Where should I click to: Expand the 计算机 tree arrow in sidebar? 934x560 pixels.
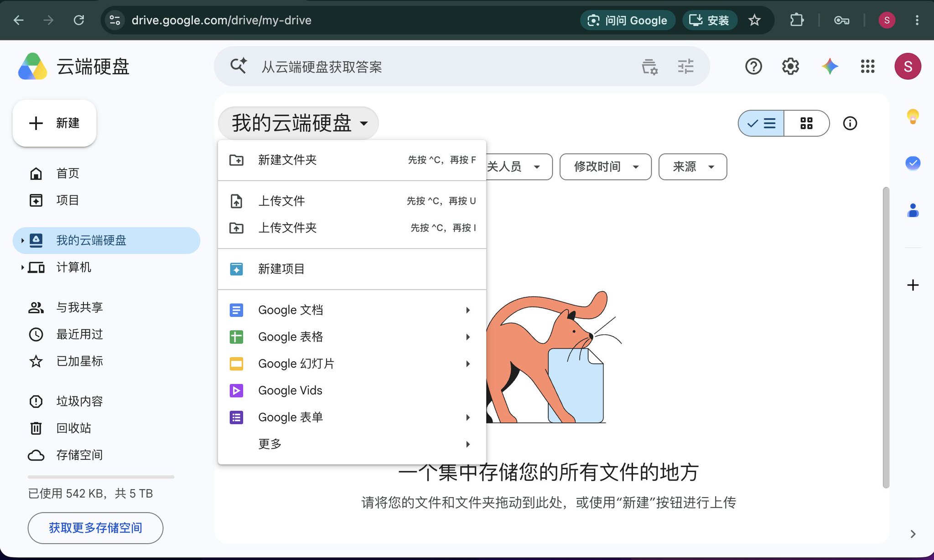[x=22, y=267]
